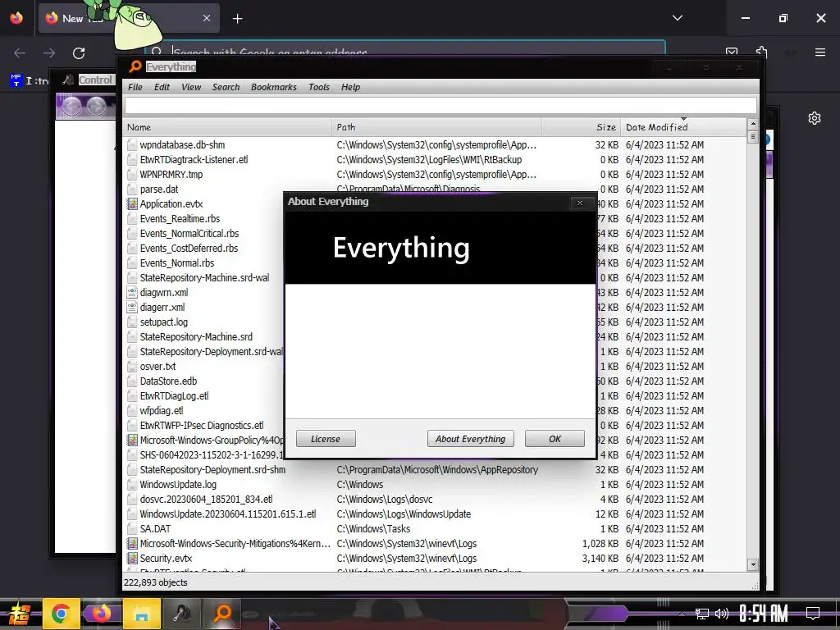Click the C:\Windows\Logs\dosvc path cell

[x=385, y=500]
